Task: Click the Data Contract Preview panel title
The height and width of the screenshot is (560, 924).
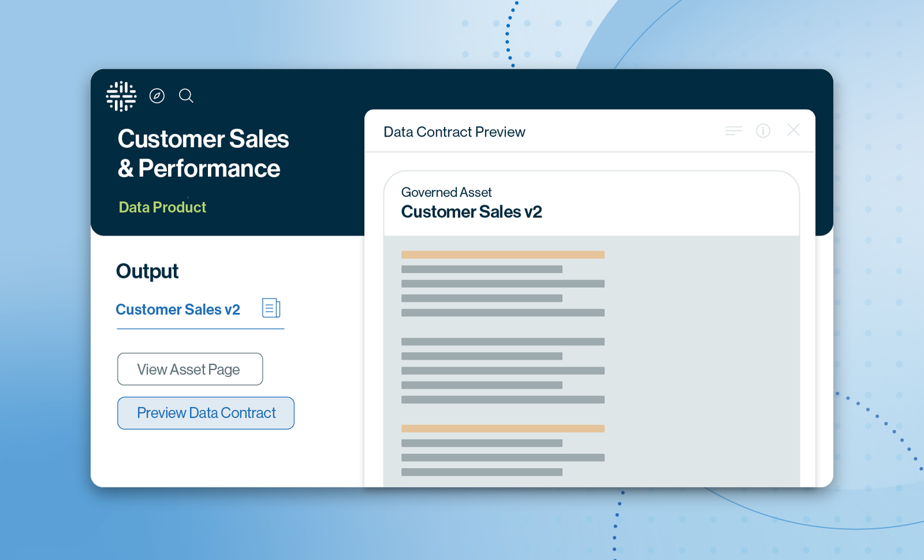Action: 454,132
